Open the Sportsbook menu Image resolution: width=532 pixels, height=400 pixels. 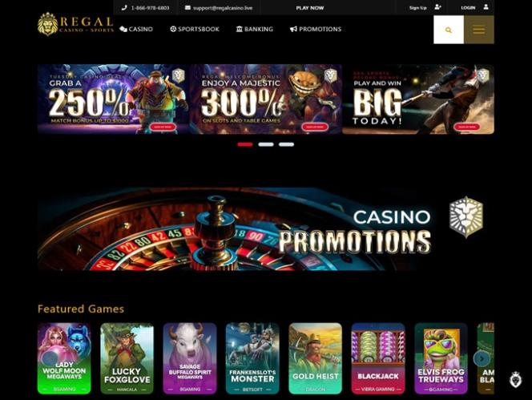(195, 29)
